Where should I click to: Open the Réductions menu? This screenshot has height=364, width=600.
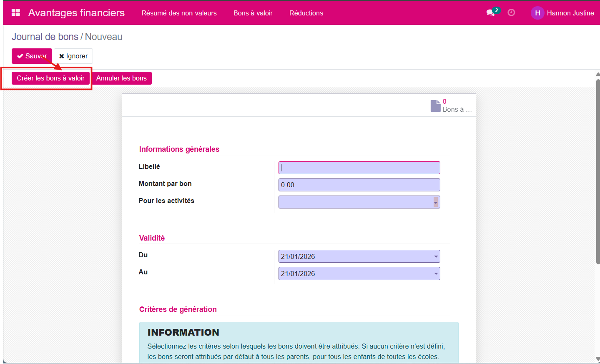pyautogui.click(x=306, y=13)
